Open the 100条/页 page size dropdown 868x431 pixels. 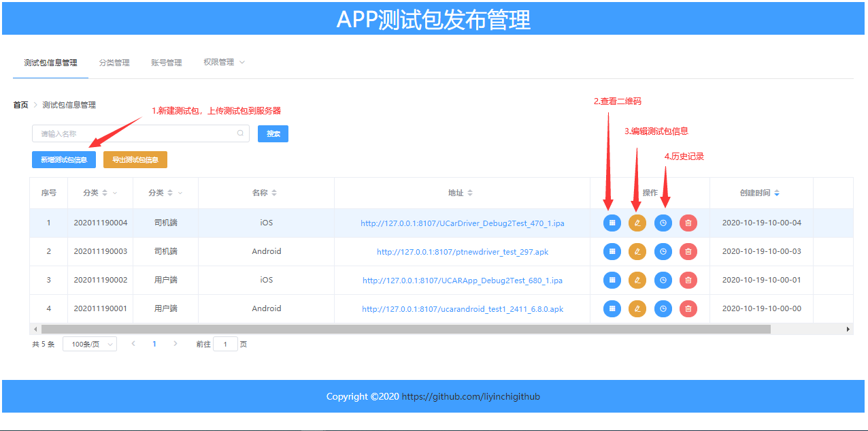pos(90,344)
